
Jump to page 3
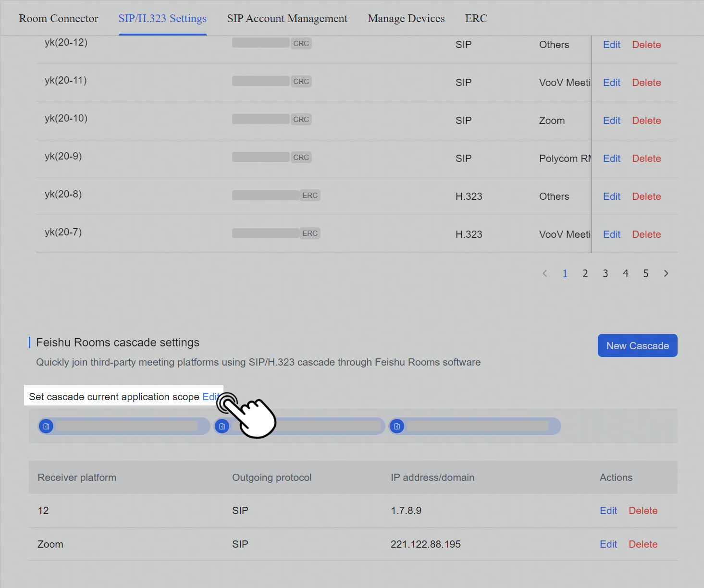point(605,273)
